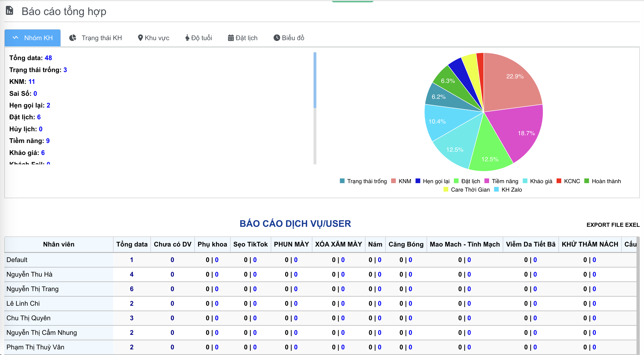Click the XÓA XĂM MÀY column header

[338, 244]
